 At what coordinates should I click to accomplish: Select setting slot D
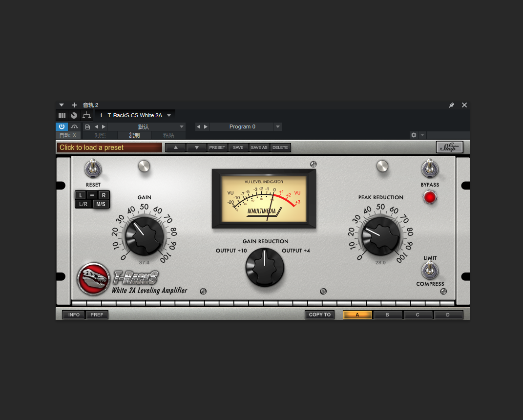tap(448, 315)
